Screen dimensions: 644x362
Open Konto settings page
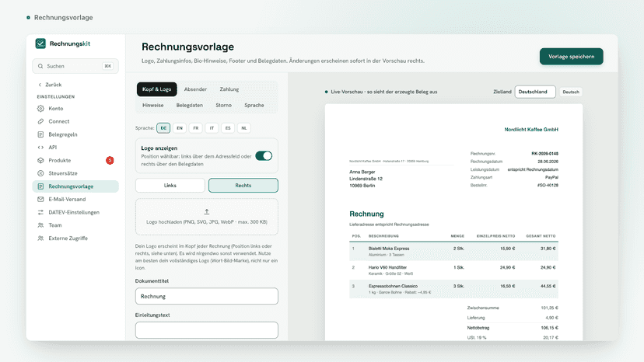[75, 108]
